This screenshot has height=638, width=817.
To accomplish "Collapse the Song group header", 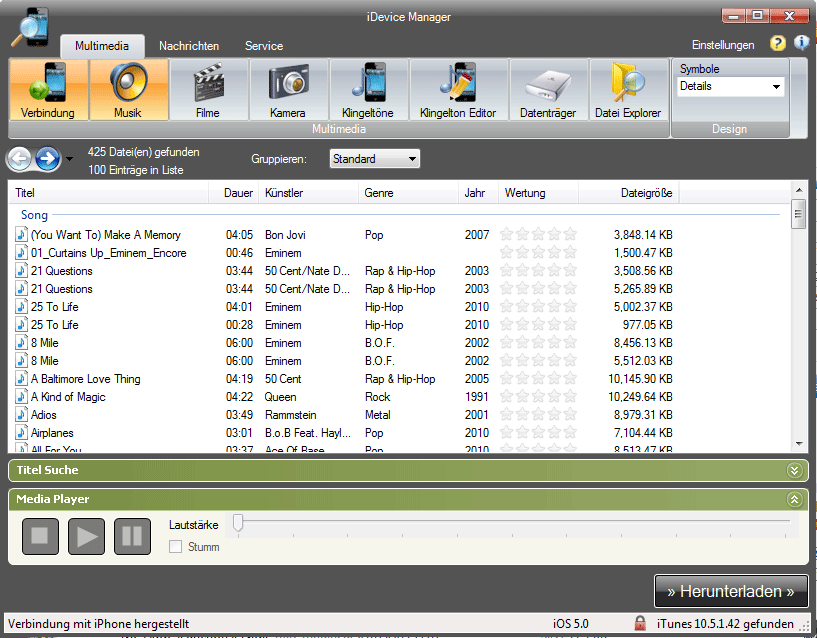I will pos(34,215).
